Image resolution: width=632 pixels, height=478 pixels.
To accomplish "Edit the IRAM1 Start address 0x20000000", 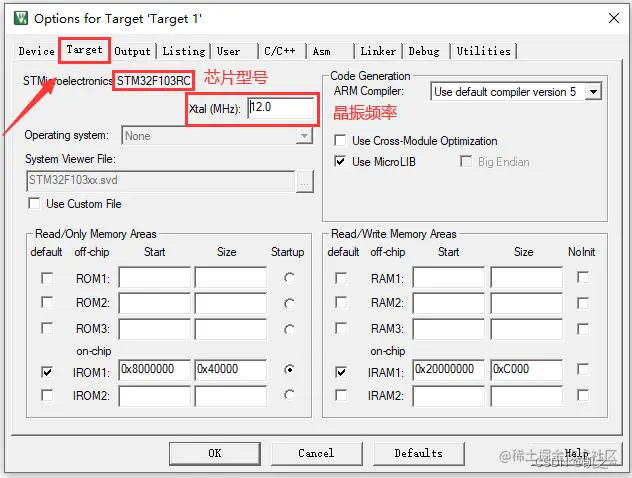I will [449, 370].
